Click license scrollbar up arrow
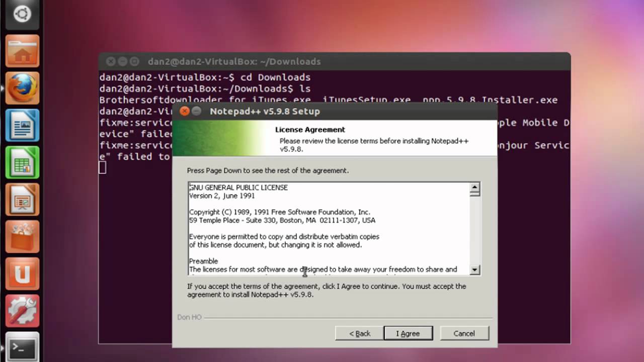 tap(474, 189)
